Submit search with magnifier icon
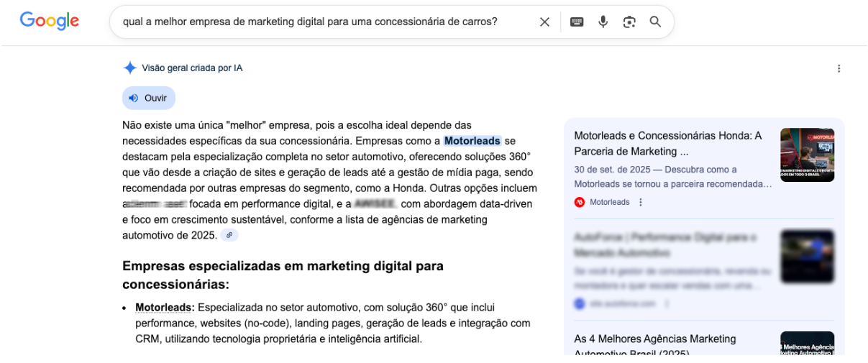Screen dimensions: 868x363 (655, 22)
